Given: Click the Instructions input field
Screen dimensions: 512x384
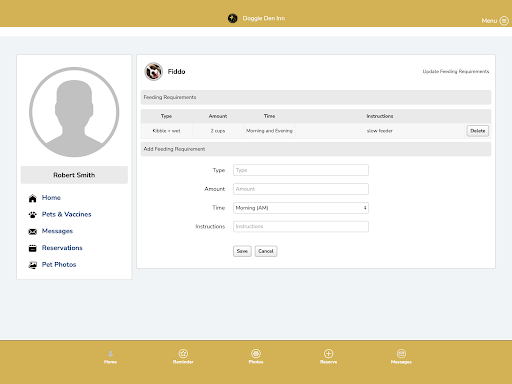Looking at the screenshot, I should tap(301, 227).
